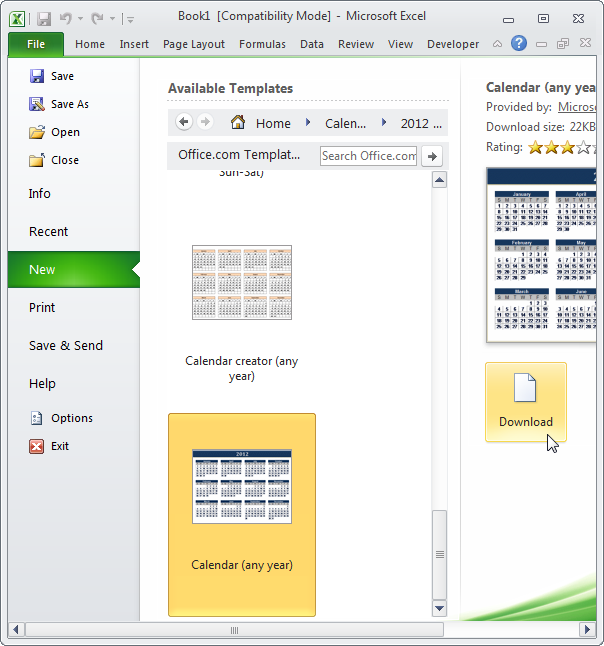Click the Calen... breadcrumb
Viewport: 604px width, 646px height.
pyautogui.click(x=345, y=123)
